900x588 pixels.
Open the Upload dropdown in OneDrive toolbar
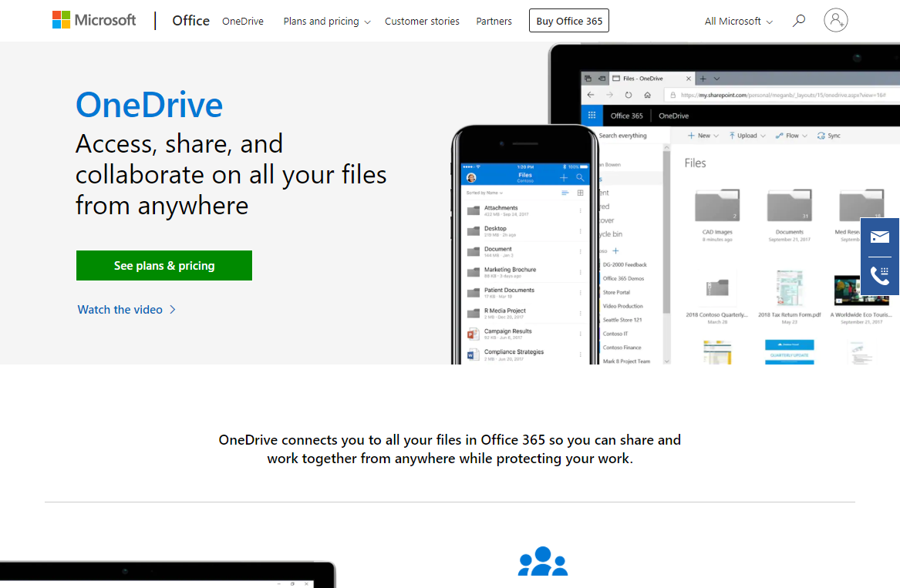[747, 136]
